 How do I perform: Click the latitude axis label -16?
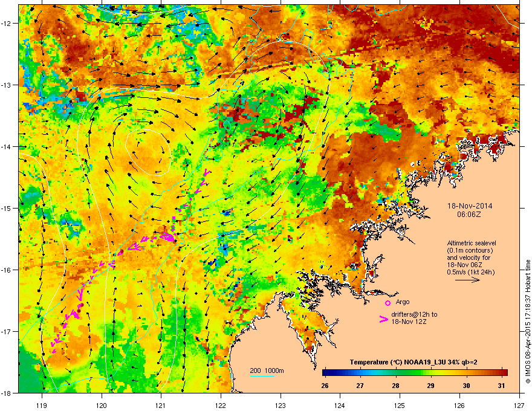pos(6,270)
